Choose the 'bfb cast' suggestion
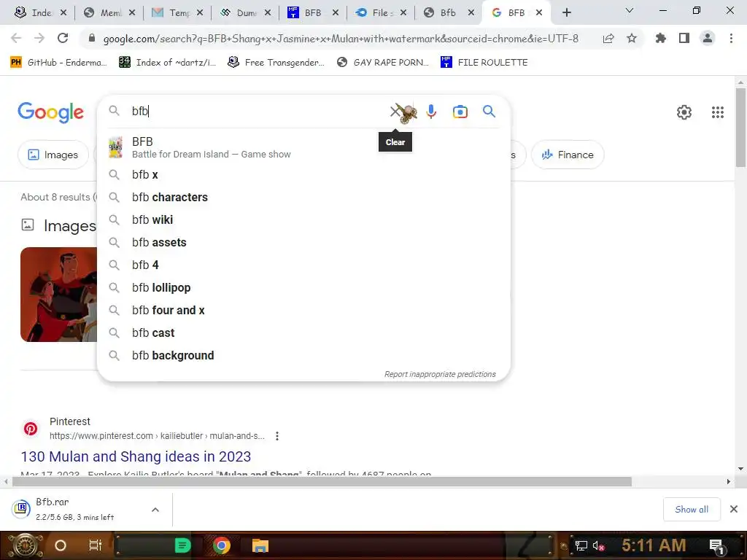Viewport: 747px width, 560px height. 303,332
